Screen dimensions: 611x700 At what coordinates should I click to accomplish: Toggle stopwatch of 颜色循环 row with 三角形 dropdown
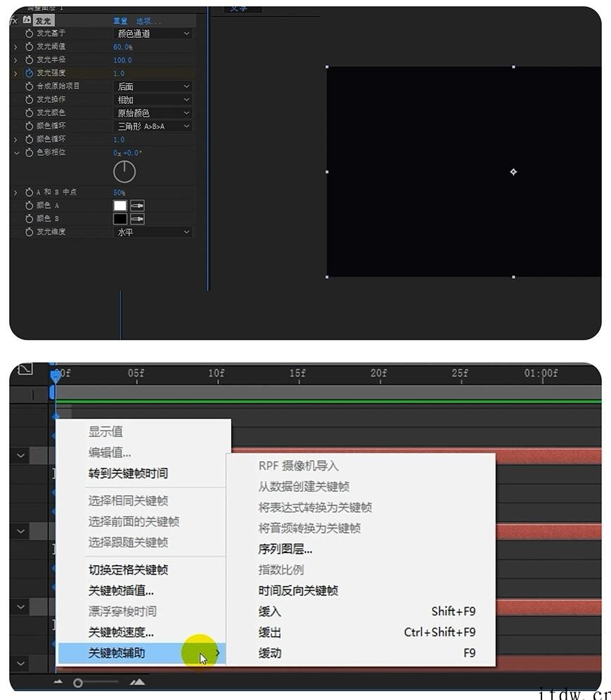29,127
